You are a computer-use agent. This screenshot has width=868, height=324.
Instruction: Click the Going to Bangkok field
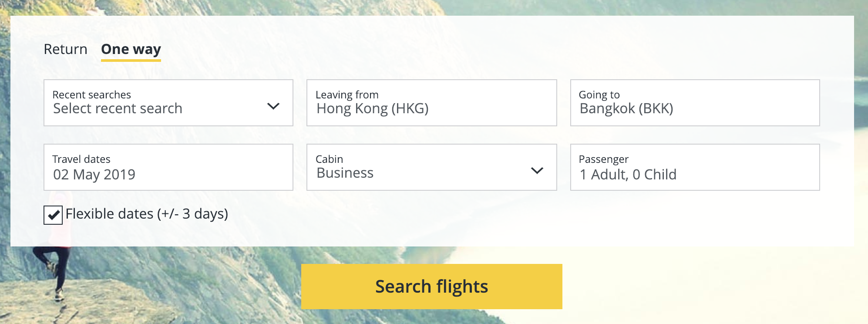pyautogui.click(x=695, y=103)
